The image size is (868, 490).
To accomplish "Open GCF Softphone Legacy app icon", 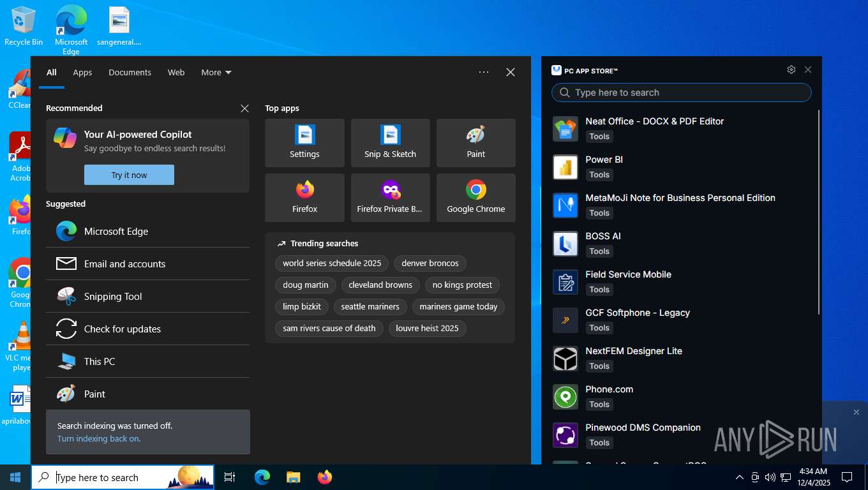I will pyautogui.click(x=565, y=320).
